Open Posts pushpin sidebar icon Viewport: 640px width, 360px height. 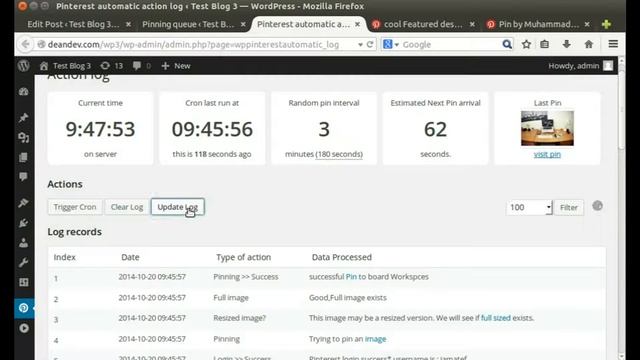click(24, 118)
